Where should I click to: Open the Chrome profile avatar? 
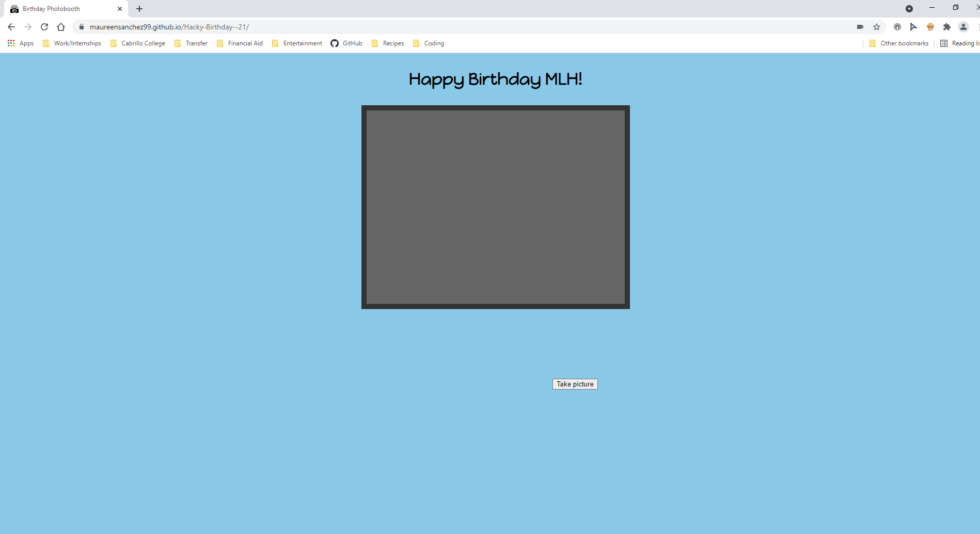tap(963, 27)
